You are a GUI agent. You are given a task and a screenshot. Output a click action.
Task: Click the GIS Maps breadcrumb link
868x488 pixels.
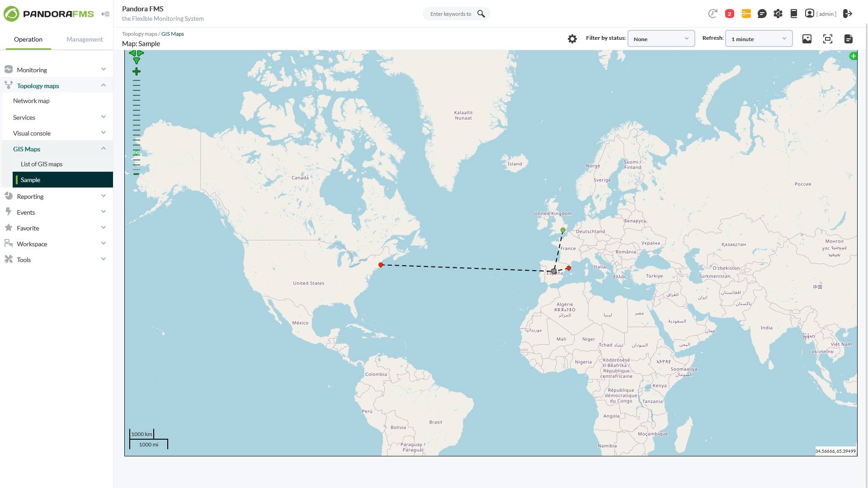pos(172,34)
